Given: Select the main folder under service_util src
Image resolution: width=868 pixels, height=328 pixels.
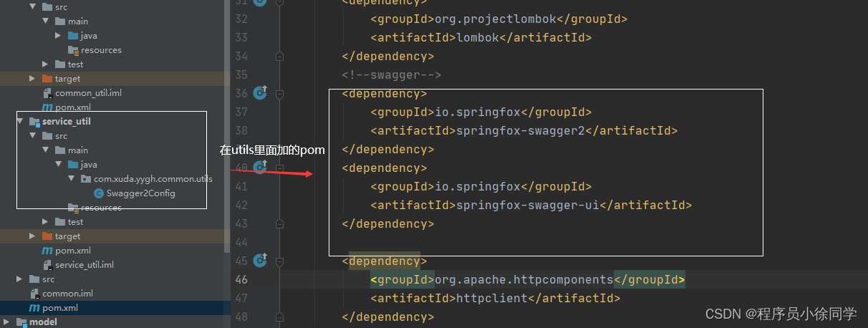Looking at the screenshot, I should click(78, 150).
